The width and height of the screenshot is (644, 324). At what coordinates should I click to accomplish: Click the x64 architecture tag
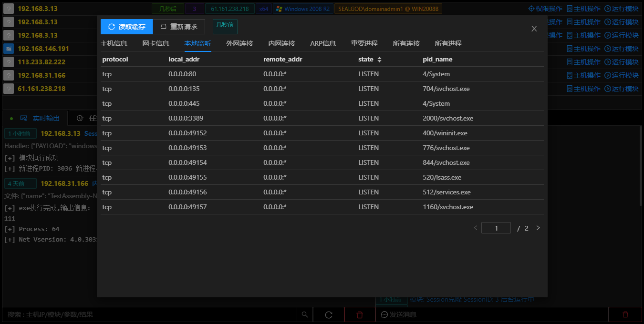pyautogui.click(x=263, y=9)
